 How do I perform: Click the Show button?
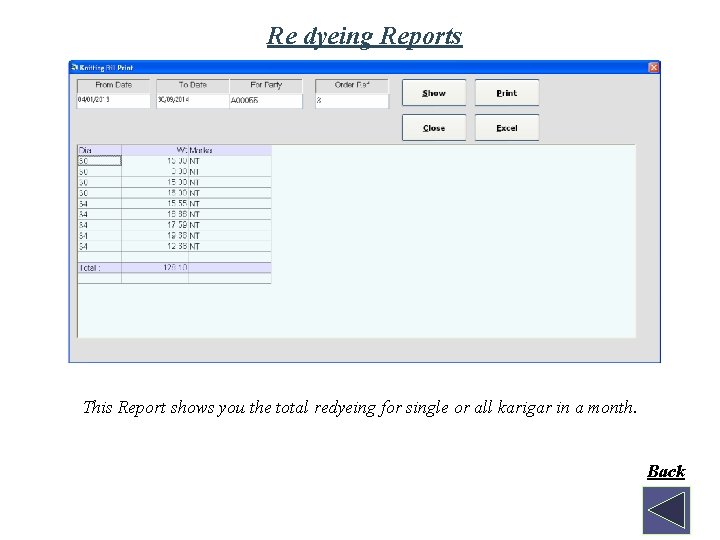(x=434, y=93)
